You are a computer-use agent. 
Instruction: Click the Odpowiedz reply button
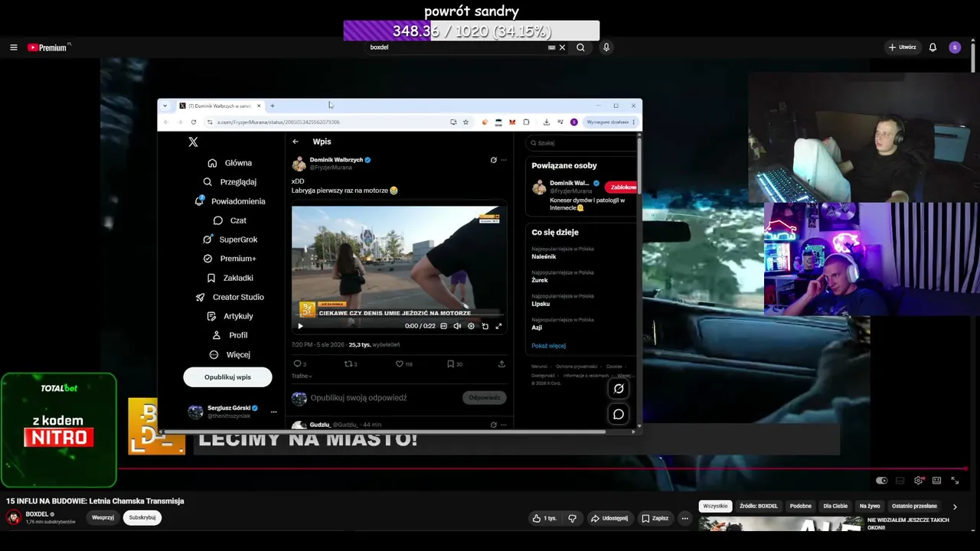click(485, 398)
